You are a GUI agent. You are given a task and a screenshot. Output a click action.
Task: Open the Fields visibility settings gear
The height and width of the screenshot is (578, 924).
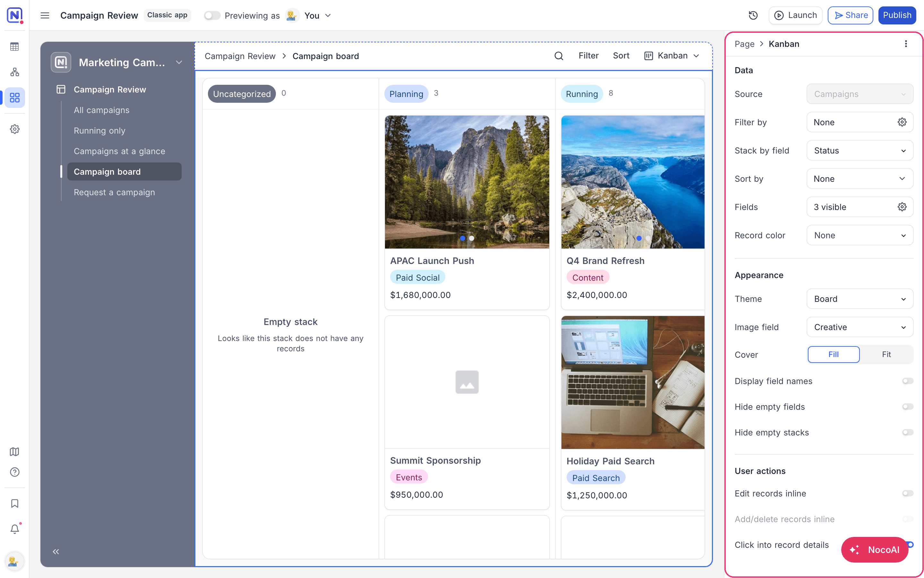pyautogui.click(x=902, y=207)
